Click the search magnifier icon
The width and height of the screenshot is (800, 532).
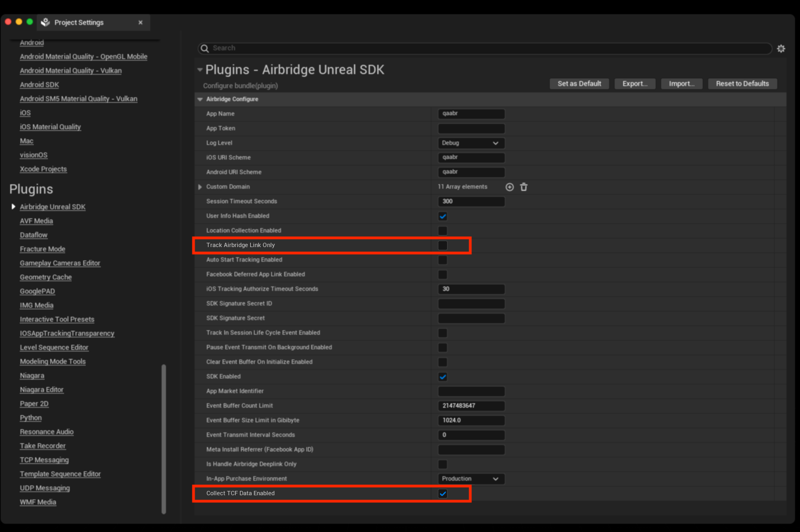coord(205,49)
